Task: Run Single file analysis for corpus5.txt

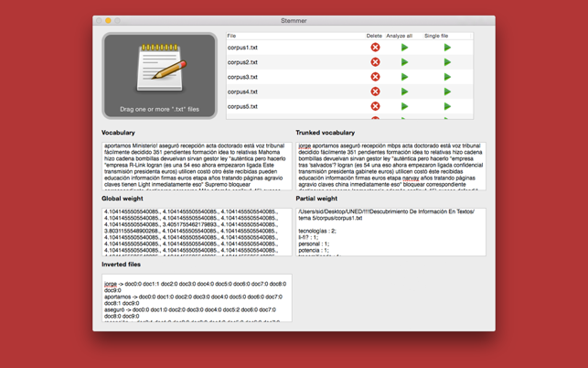Action: 447,106
